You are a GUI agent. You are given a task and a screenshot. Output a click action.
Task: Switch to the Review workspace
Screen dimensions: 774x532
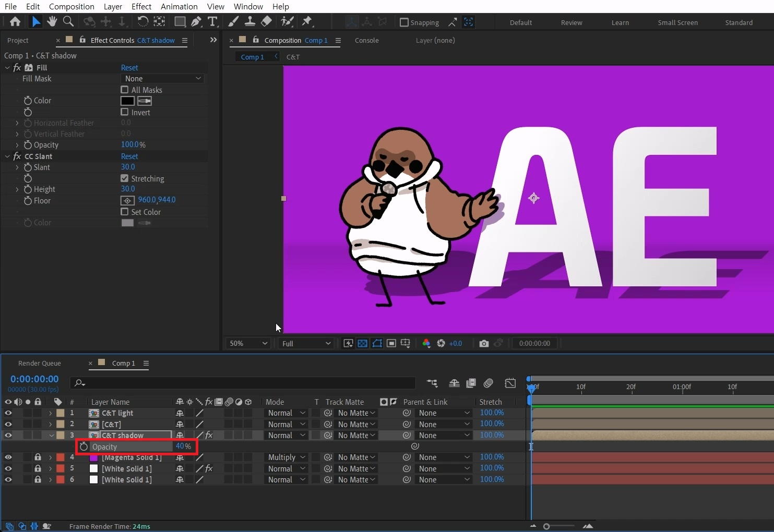(x=571, y=22)
